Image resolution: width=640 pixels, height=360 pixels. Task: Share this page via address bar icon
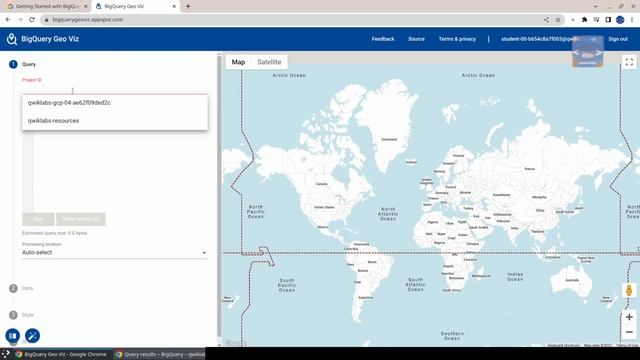[x=546, y=20]
